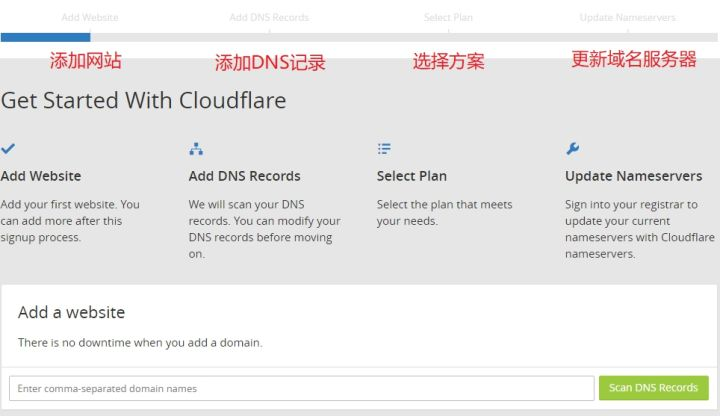Image resolution: width=720 pixels, height=416 pixels.
Task: Select the Select Plan step tab
Action: 450,18
